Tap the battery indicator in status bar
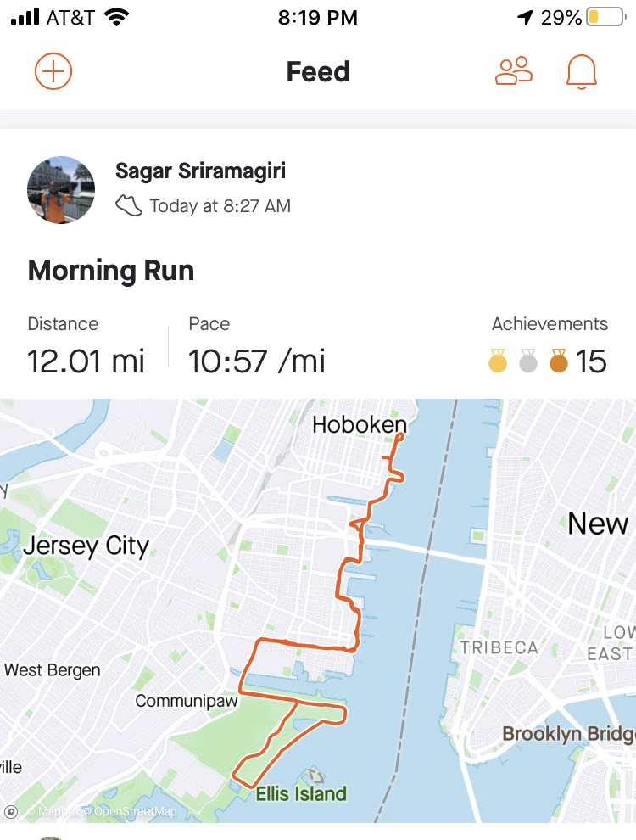 point(605,18)
